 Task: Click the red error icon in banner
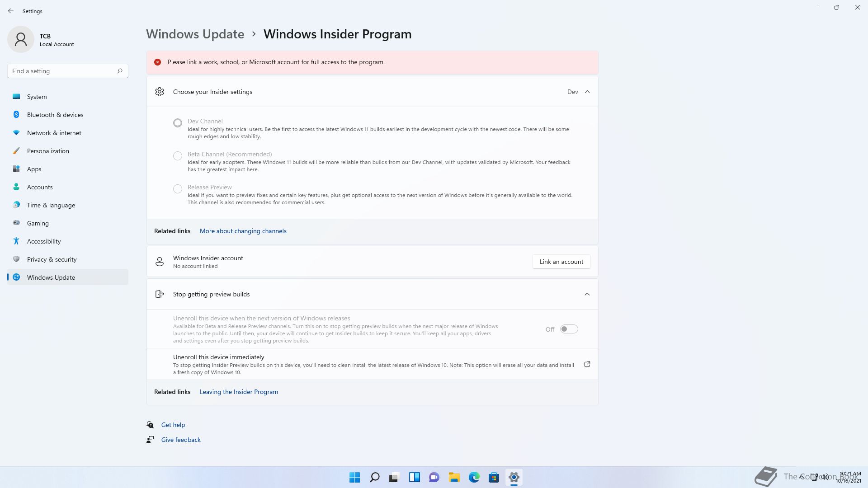[157, 62]
